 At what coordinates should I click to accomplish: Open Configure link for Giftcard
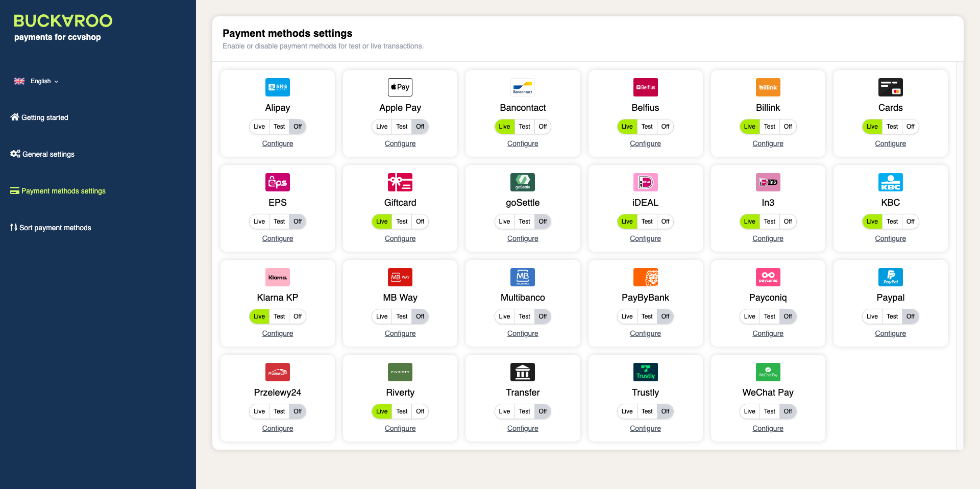pos(400,238)
